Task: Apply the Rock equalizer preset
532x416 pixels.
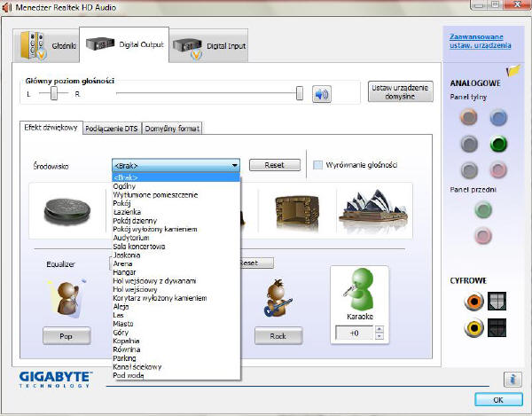Action: click(278, 336)
